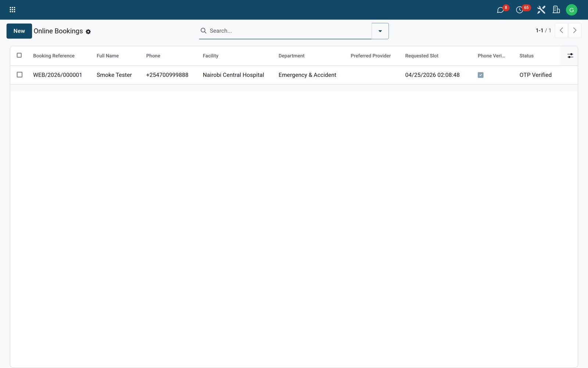Go to the next page arrow
This screenshot has height=368, width=588.
tap(575, 31)
